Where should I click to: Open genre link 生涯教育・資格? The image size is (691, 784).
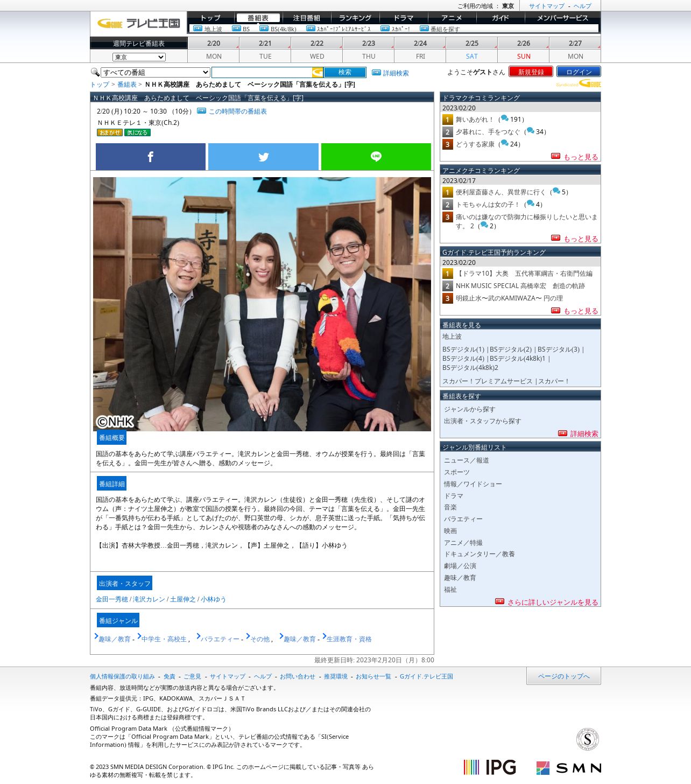point(349,639)
